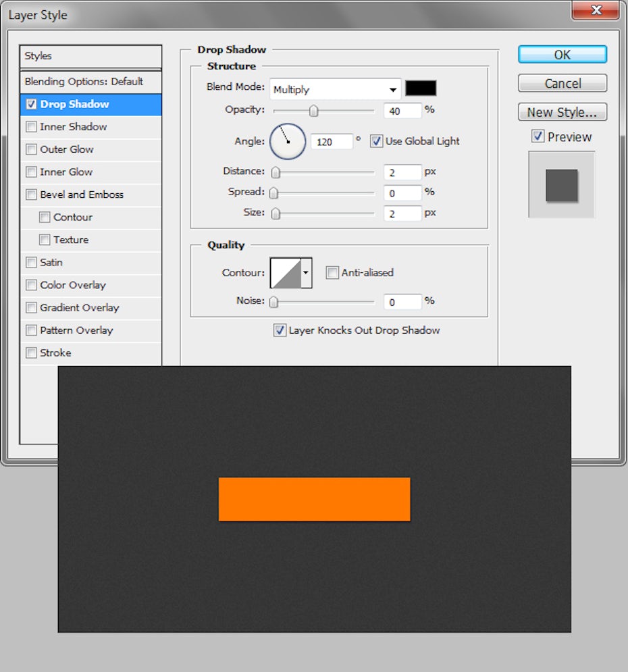Click inside the Distance value field
This screenshot has height=672, width=628.
402,172
